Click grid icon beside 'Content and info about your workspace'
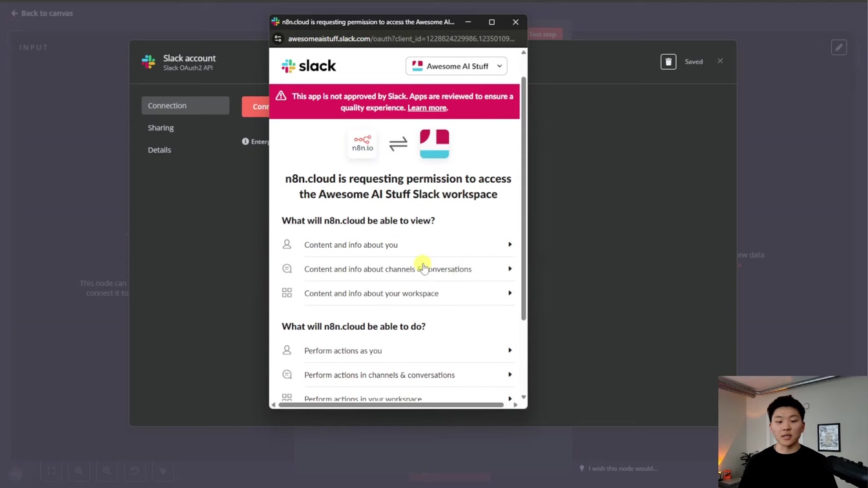 pos(287,293)
